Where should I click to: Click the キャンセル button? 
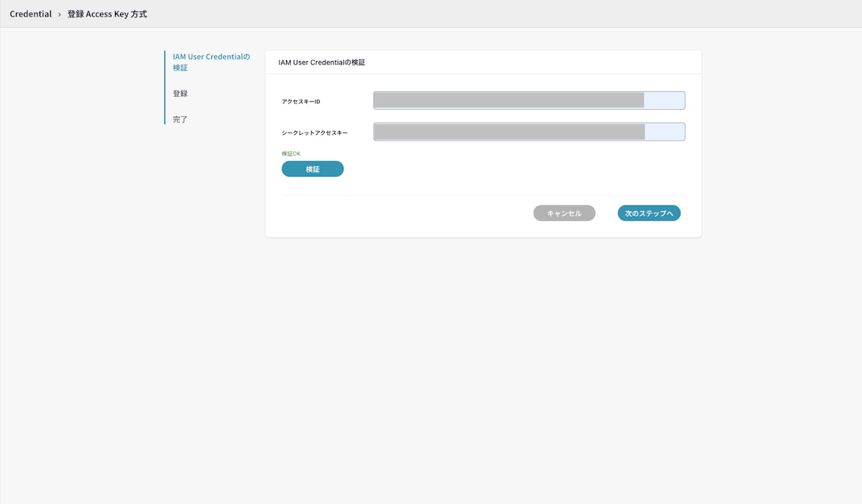point(564,213)
